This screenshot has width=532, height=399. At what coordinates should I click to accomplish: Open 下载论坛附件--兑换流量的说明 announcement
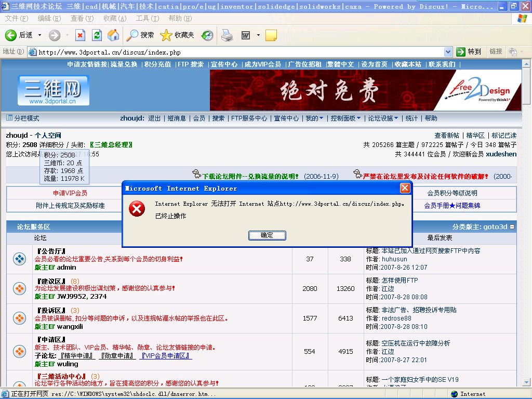click(x=250, y=177)
